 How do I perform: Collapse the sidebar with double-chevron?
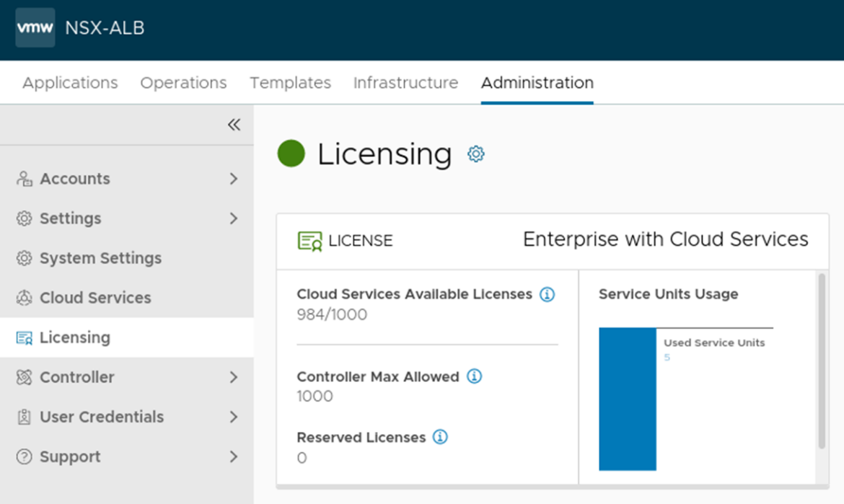point(234,125)
